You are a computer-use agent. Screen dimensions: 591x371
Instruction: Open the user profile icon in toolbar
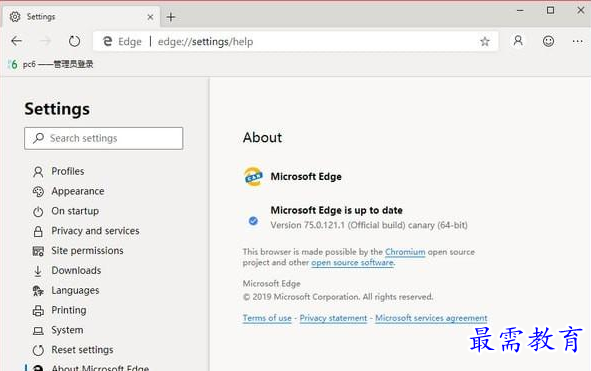518,40
